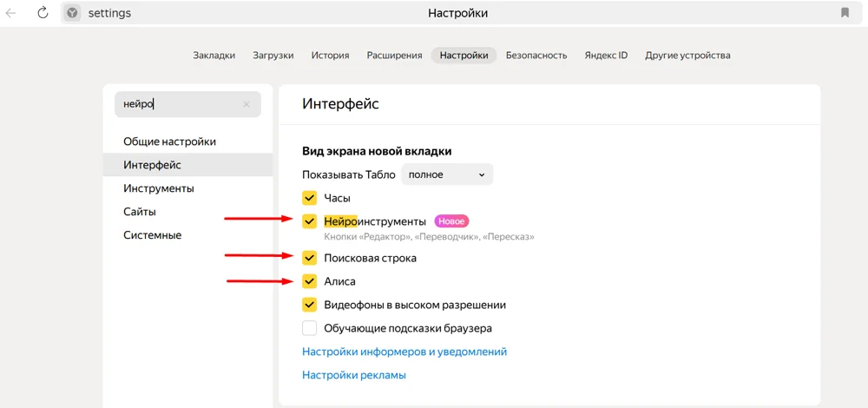868x408 pixels.
Task: Enable Обучающие подсказки браузера checkbox
Action: [310, 328]
